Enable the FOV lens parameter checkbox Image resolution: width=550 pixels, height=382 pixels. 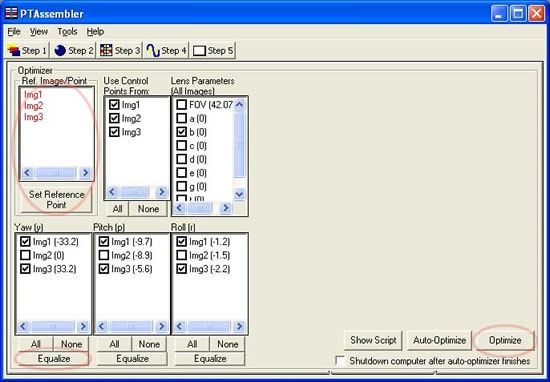point(181,105)
